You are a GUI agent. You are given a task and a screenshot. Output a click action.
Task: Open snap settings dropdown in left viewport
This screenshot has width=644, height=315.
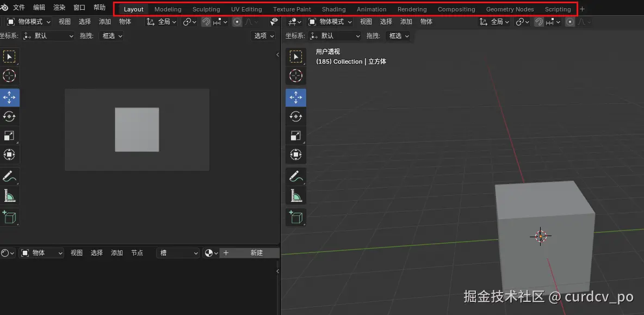(x=220, y=22)
